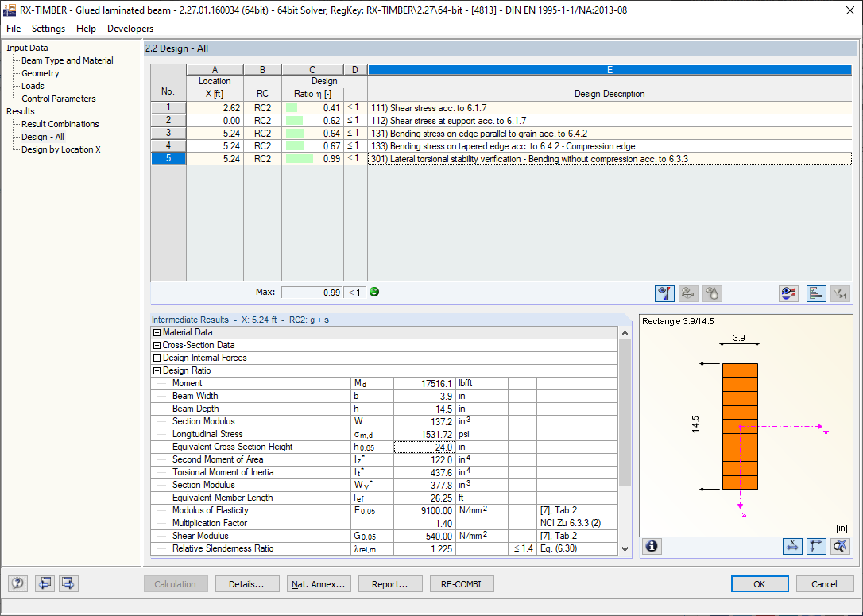This screenshot has height=616, width=863.
Task: Open the Settings menu
Action: coord(48,29)
